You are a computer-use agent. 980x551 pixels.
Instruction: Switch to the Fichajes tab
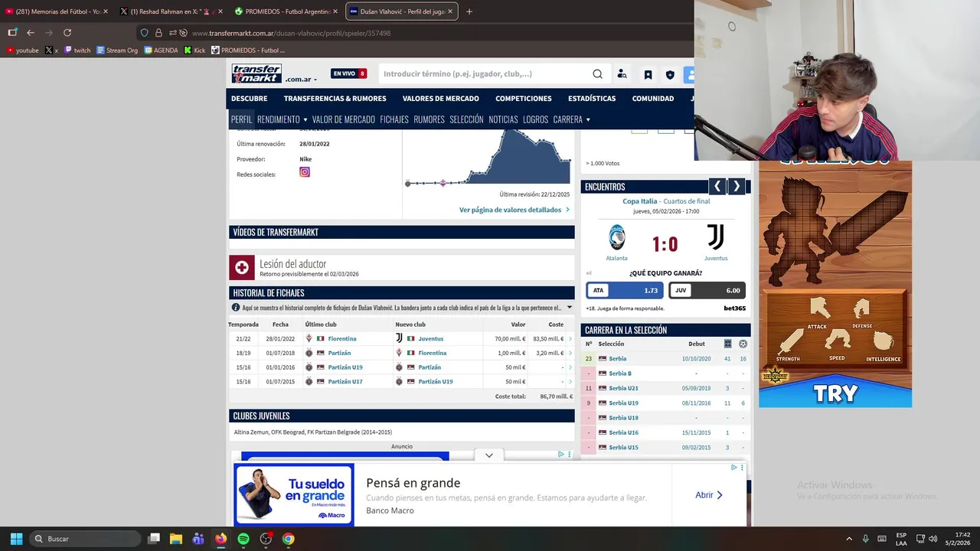click(x=394, y=119)
